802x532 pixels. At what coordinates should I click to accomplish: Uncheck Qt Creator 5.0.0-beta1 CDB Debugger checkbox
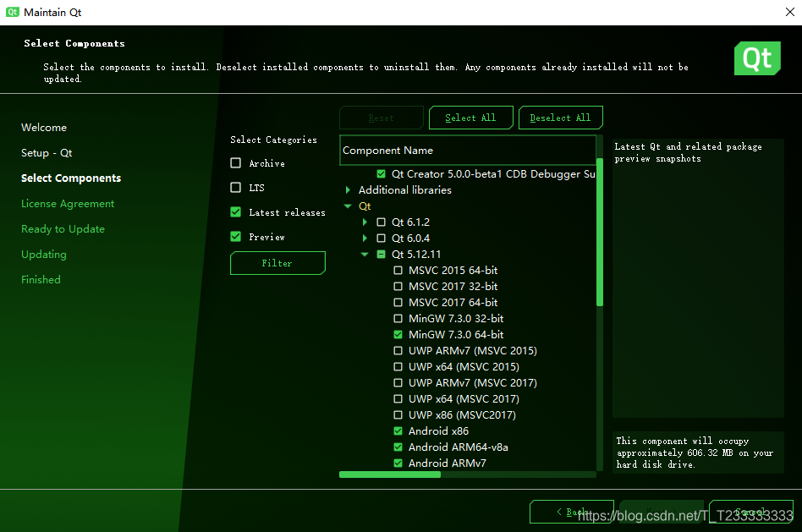(x=381, y=174)
